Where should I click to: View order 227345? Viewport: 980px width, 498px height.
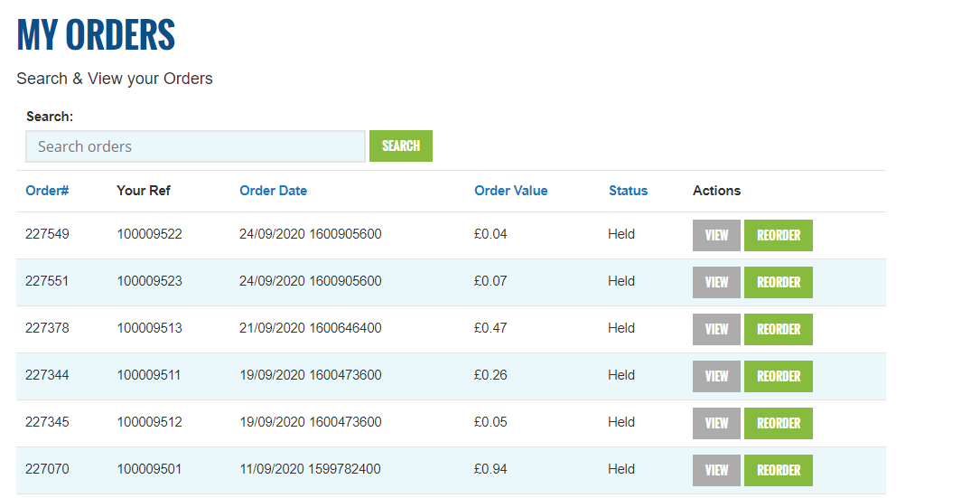[x=716, y=423]
